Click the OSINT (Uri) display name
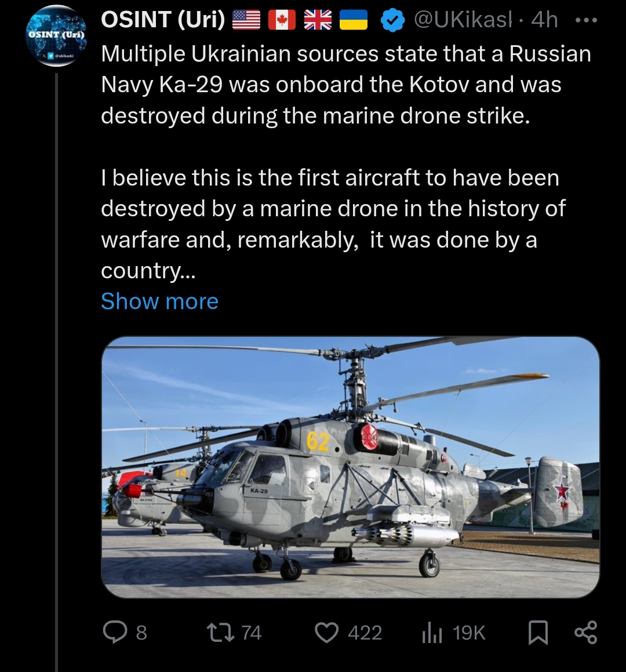 (x=163, y=20)
